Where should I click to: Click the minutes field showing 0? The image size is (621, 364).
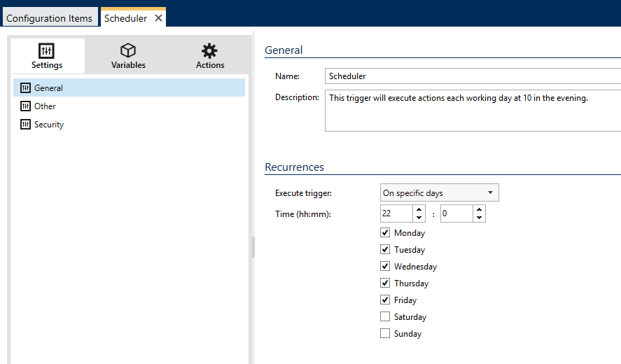tap(456, 213)
